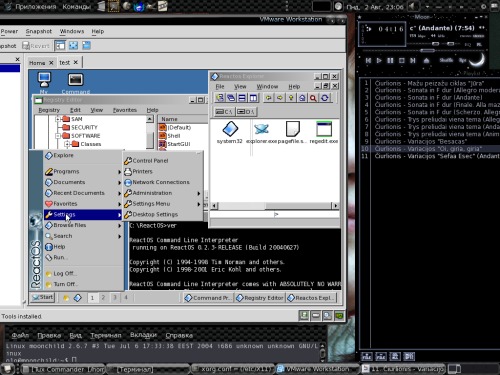
Task: Open the Favorites submenu in Start menu
Action: [x=83, y=204]
